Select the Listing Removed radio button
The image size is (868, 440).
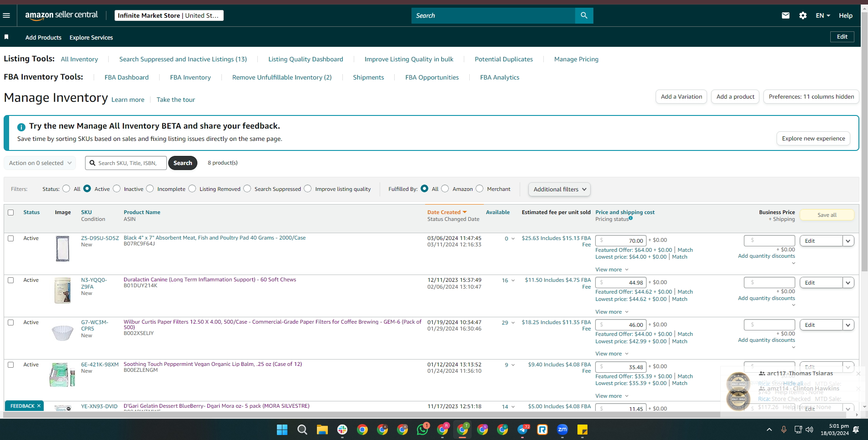192,189
